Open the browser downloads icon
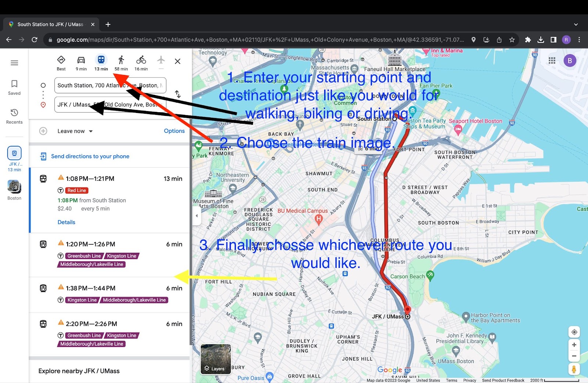588x383 pixels. click(541, 40)
